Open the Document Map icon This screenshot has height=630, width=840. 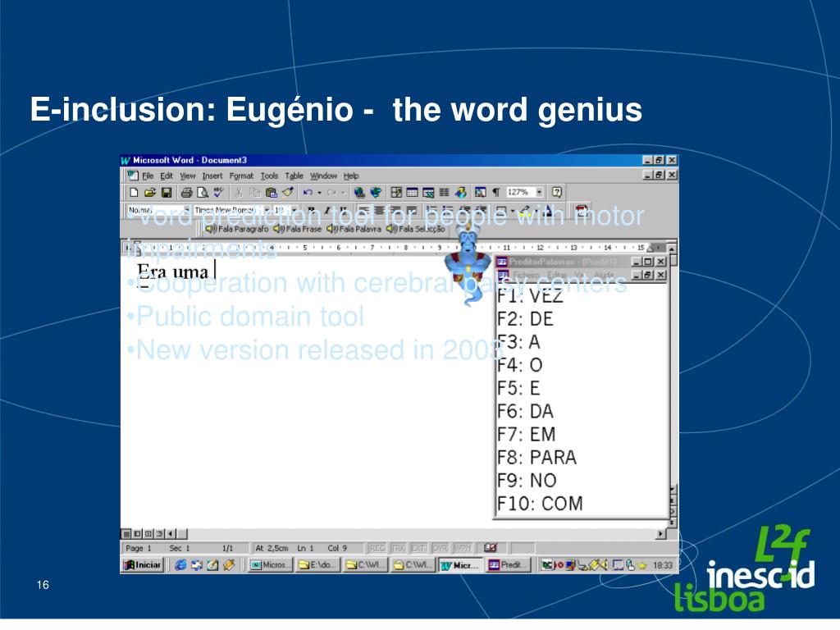pyautogui.click(x=481, y=192)
